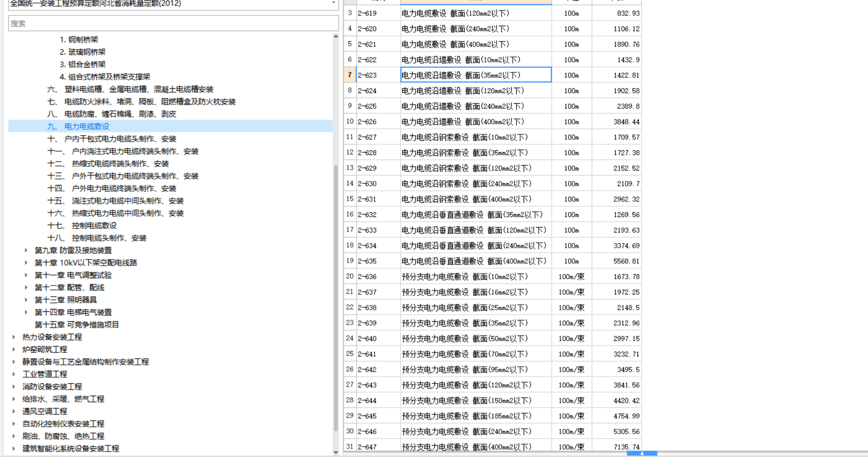868x457 pixels.
Task: Select quota code 2-625 cell
Action: 379,106
